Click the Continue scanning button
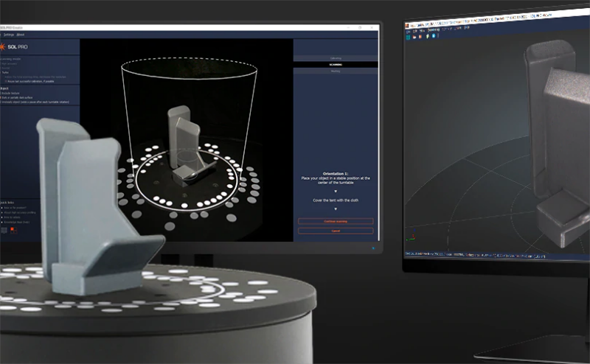 [x=336, y=221]
